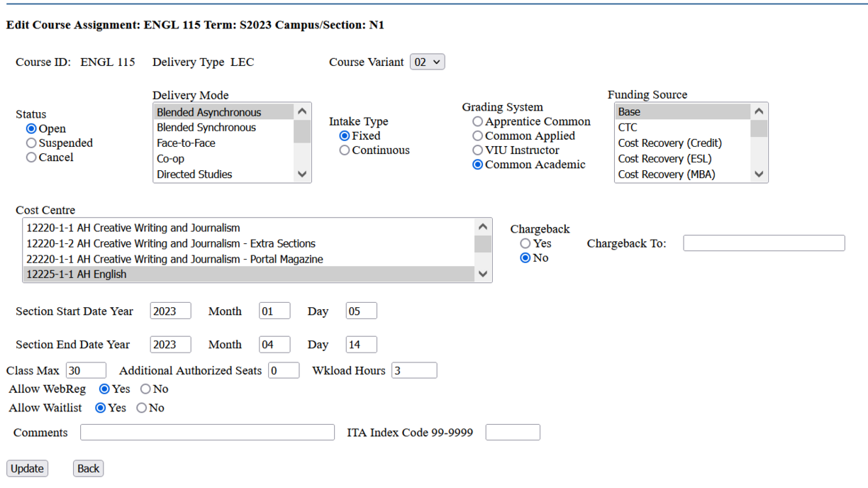Click the Back button
868x488 pixels.
point(88,468)
